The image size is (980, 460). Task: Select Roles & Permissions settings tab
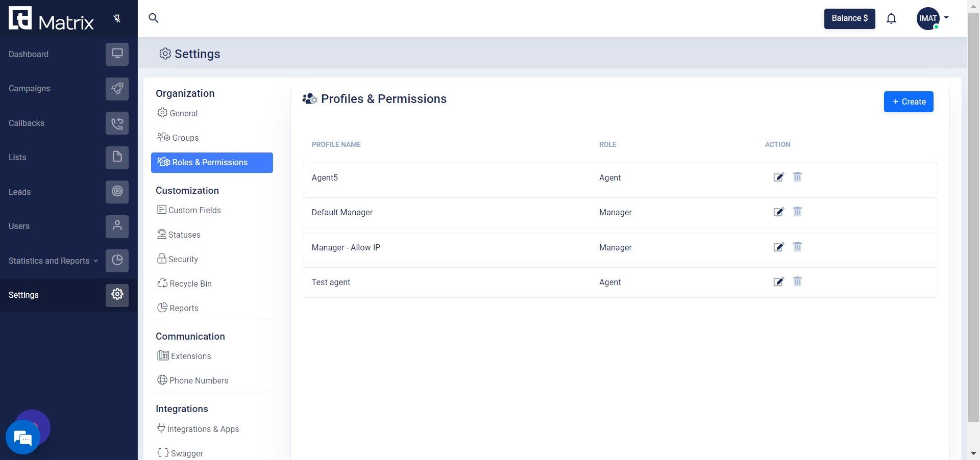(212, 163)
